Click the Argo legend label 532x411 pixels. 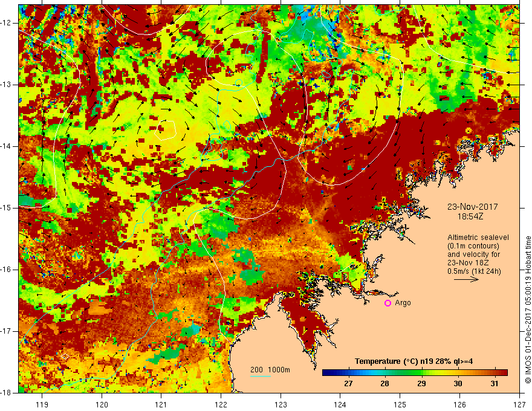tap(403, 303)
